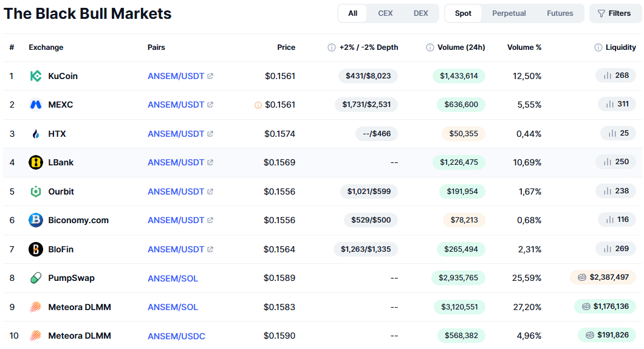
Task: Click the funnel icon on Filters button
Action: pyautogui.click(x=601, y=13)
